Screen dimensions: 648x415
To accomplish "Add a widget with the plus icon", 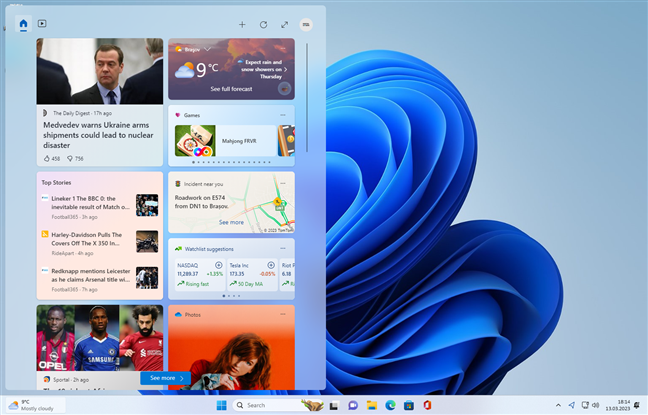I will (x=242, y=25).
